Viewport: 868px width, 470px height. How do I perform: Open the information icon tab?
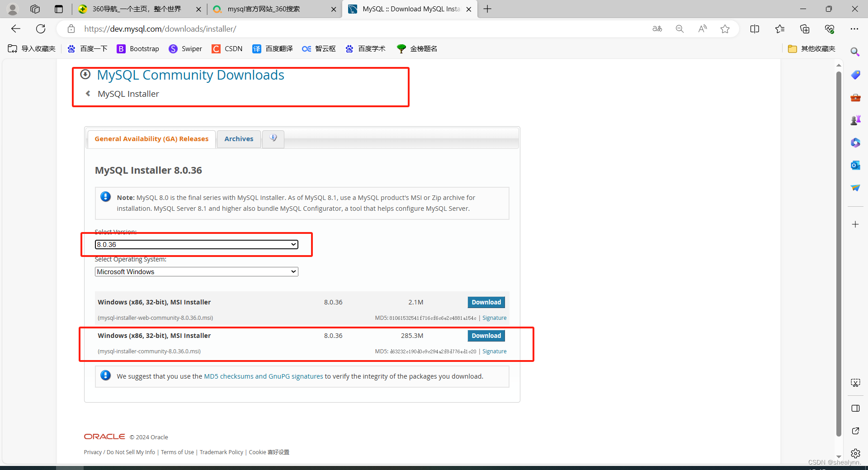pyautogui.click(x=274, y=138)
